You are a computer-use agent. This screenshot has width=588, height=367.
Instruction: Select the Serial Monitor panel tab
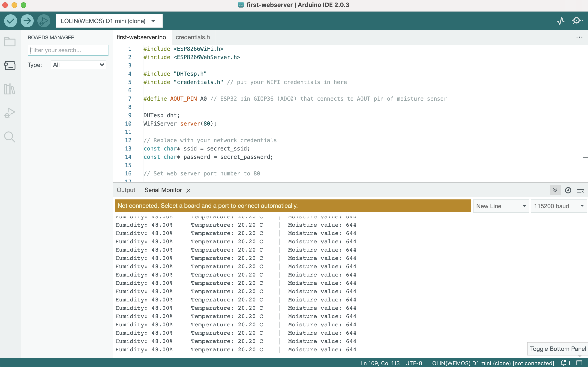[x=163, y=190]
